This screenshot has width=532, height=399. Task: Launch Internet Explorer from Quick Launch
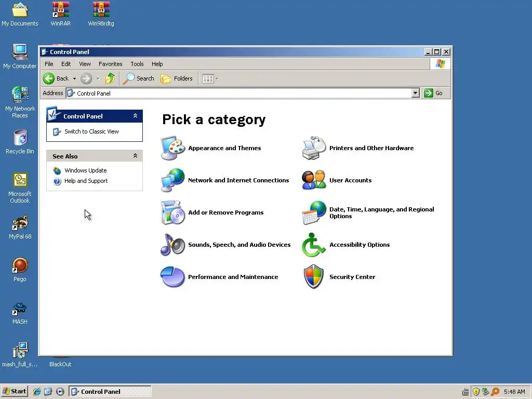(x=37, y=392)
